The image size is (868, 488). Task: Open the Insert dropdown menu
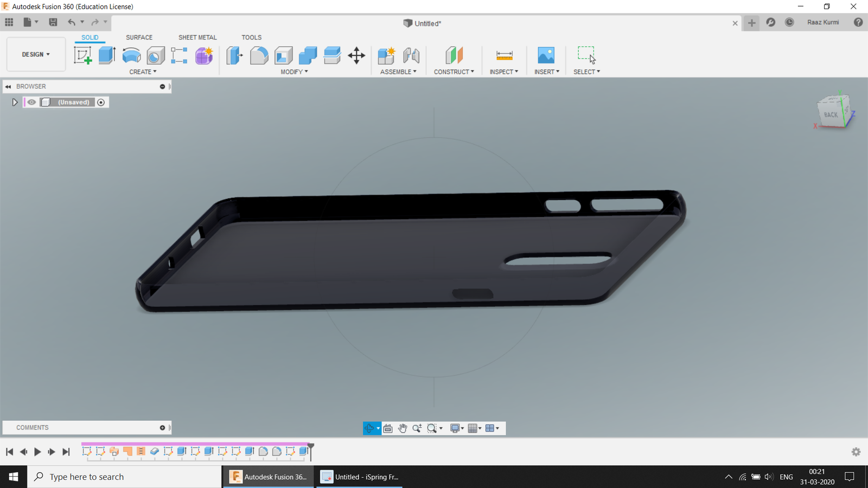click(x=547, y=72)
